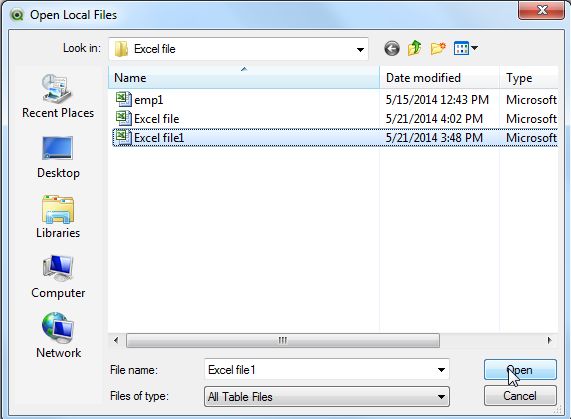Click the scroll right arrow
Image resolution: width=571 pixels, height=419 pixels.
pos(549,340)
